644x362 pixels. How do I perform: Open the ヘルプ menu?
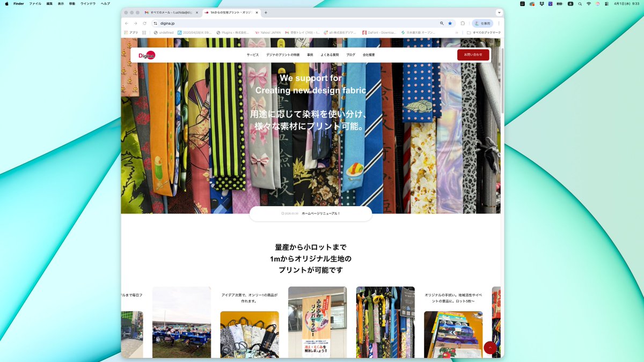coord(105,3)
